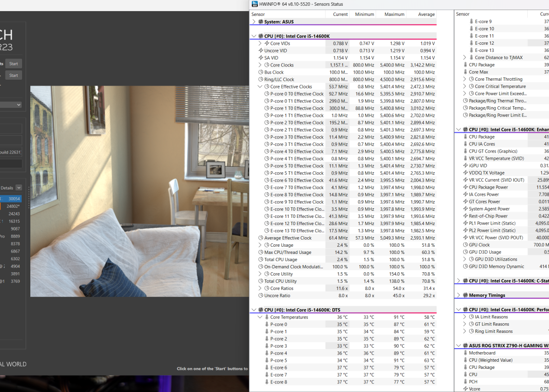
Task: Click the chip icon of the DTS sensor group
Action: pos(261,310)
